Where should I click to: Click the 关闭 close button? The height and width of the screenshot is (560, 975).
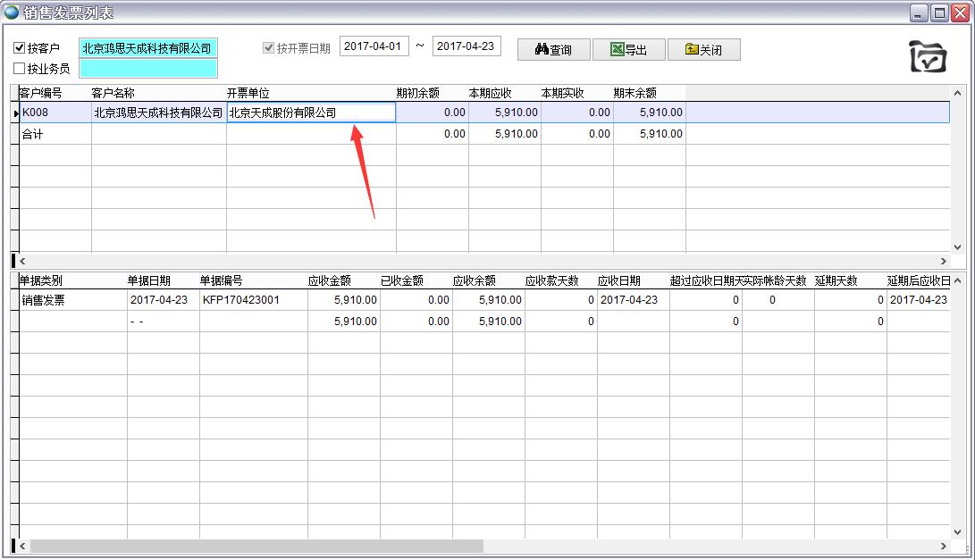click(x=703, y=49)
